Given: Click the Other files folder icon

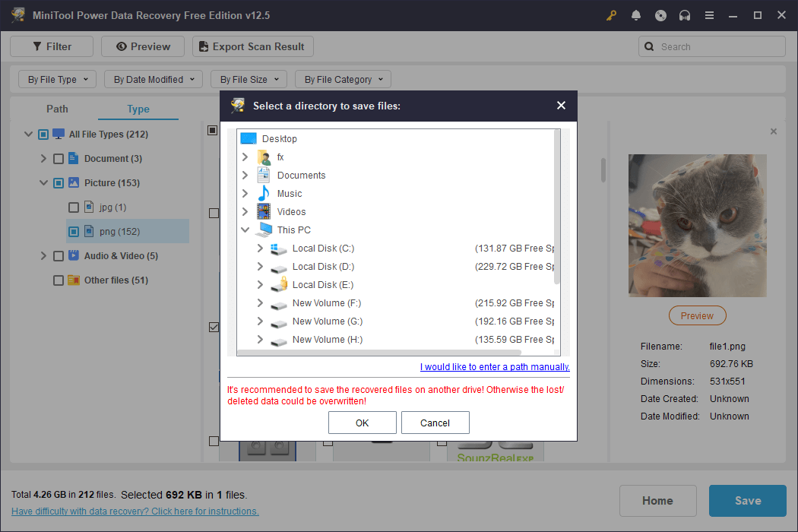Looking at the screenshot, I should 74,280.
